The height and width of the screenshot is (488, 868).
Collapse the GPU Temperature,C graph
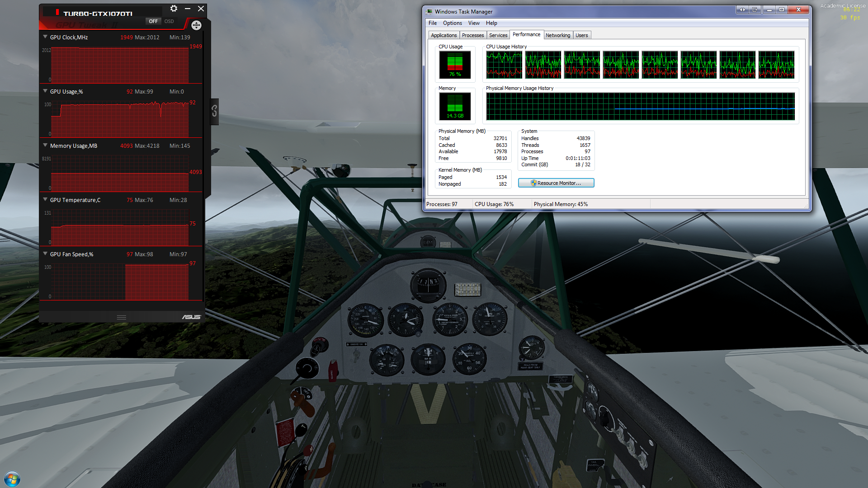[x=45, y=200]
